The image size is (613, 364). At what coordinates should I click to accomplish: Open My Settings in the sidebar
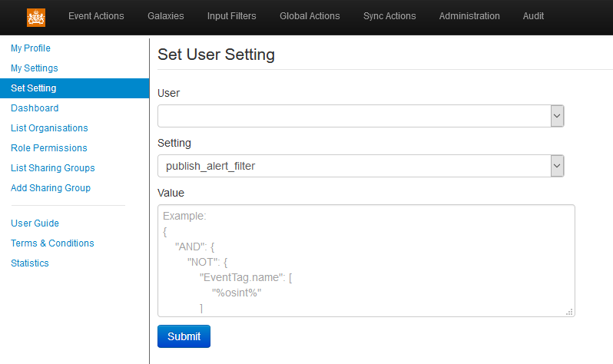35,68
